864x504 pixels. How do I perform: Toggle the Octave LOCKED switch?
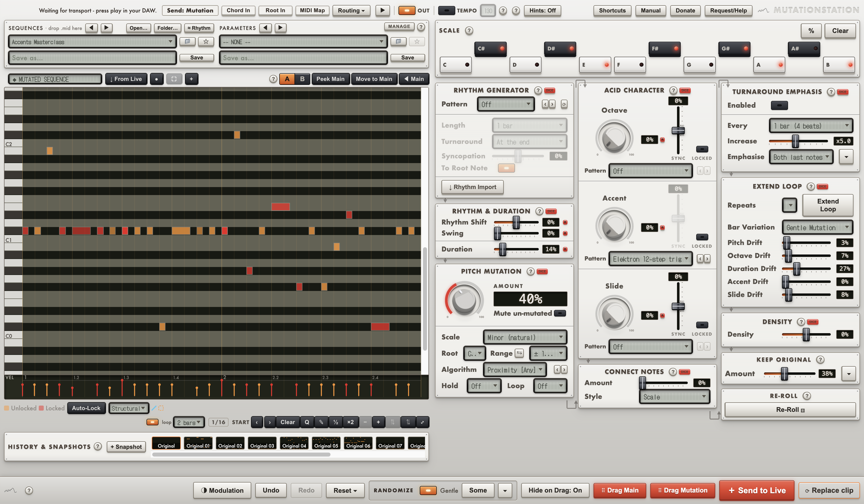point(702,149)
